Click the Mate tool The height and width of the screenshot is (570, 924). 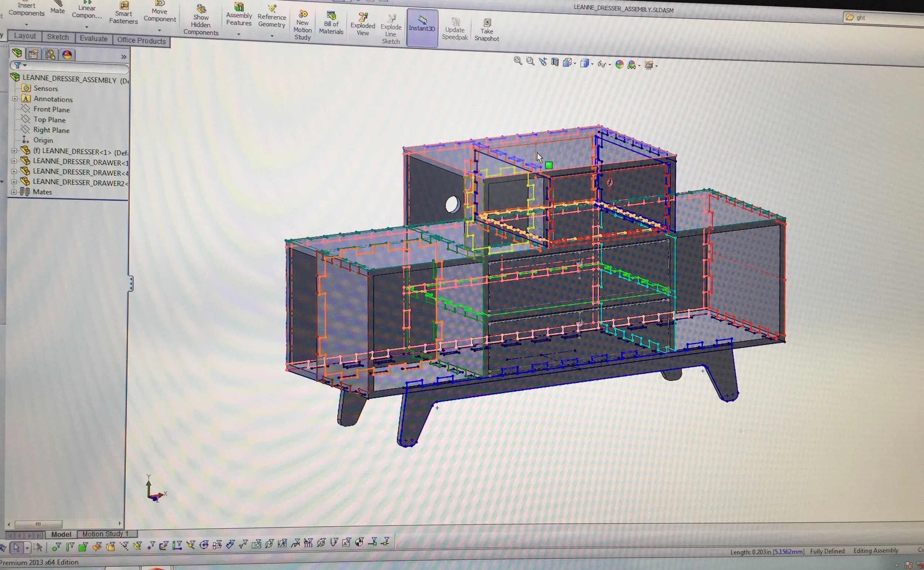pyautogui.click(x=58, y=7)
